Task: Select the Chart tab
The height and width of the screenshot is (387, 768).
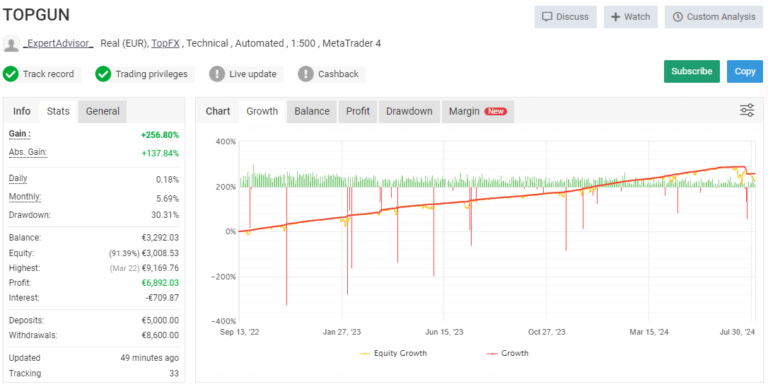Action: (218, 111)
